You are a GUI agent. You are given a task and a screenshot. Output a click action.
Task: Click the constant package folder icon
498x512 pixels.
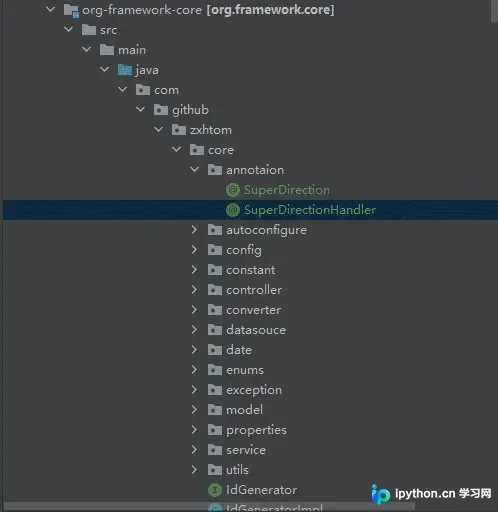[x=215, y=270]
